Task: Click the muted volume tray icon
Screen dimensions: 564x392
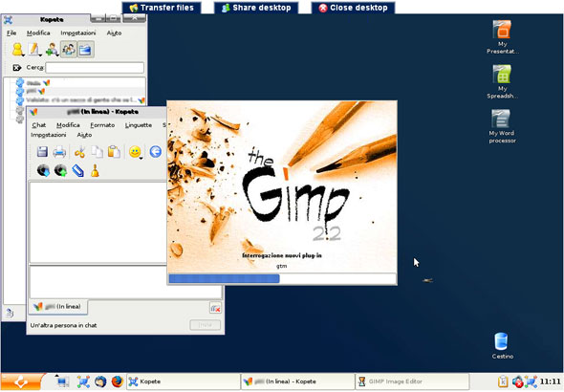Action: tap(517, 381)
